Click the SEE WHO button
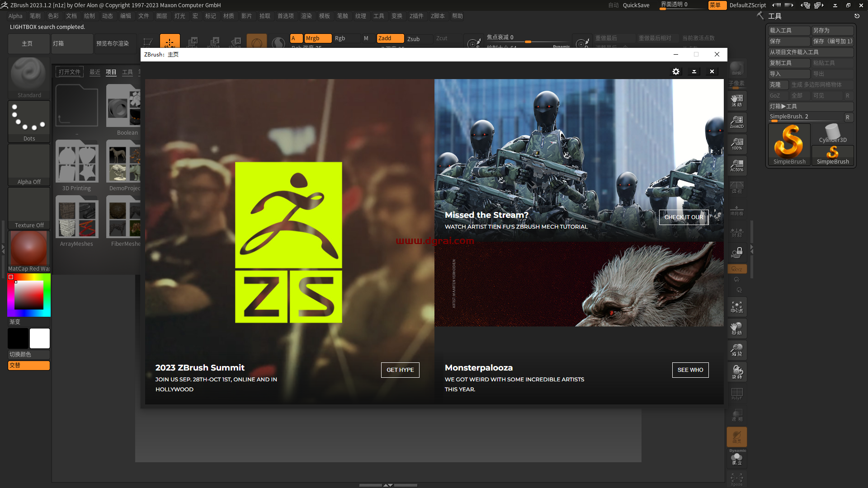Image resolution: width=868 pixels, height=488 pixels. 690,370
